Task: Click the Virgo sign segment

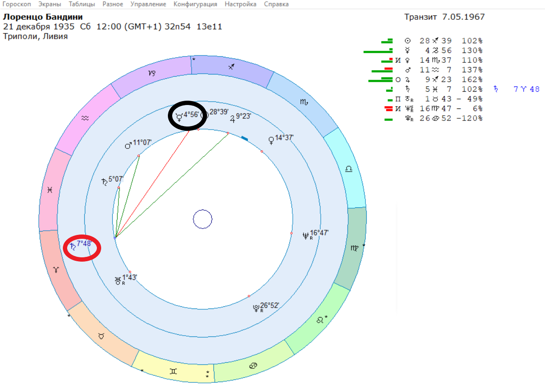Action: point(354,248)
